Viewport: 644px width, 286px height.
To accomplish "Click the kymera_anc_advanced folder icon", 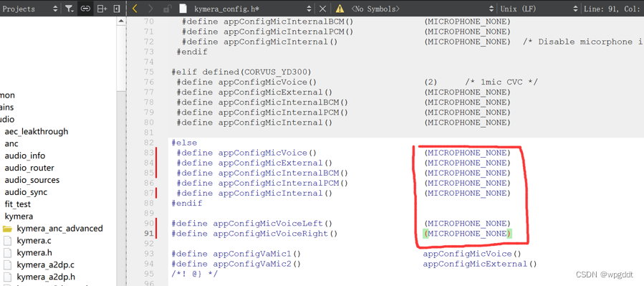I will pos(8,229).
